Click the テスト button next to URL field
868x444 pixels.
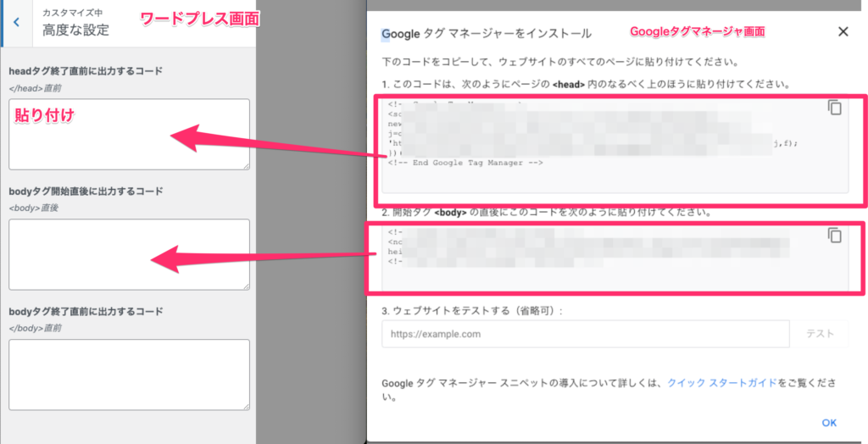point(820,334)
